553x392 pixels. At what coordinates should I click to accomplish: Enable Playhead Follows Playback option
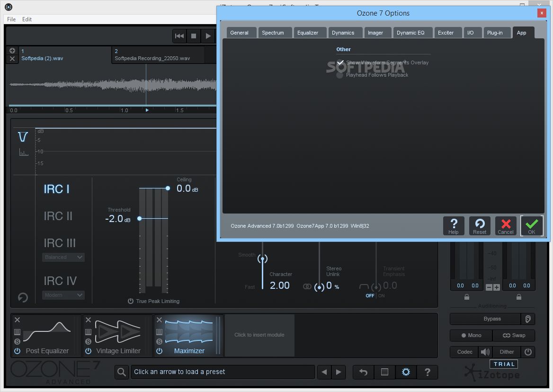[339, 75]
